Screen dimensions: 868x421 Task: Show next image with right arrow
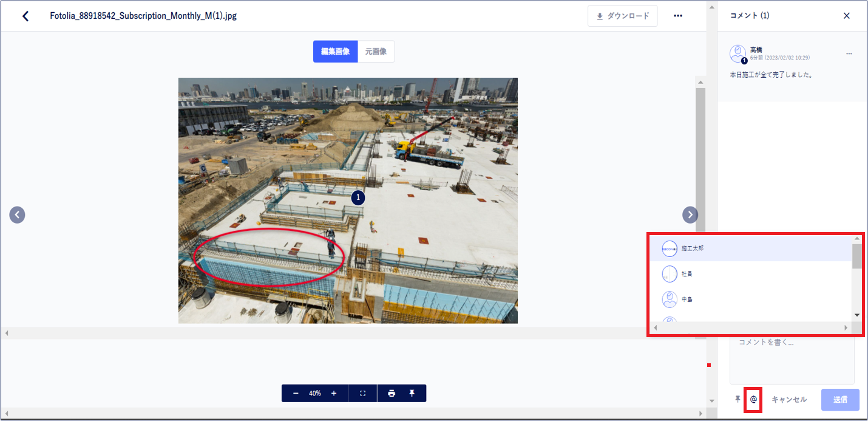690,214
